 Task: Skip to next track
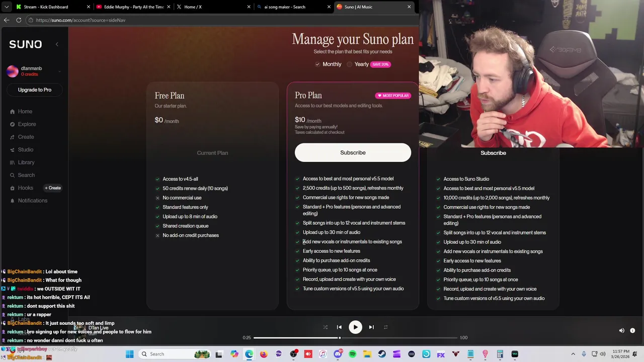371,327
